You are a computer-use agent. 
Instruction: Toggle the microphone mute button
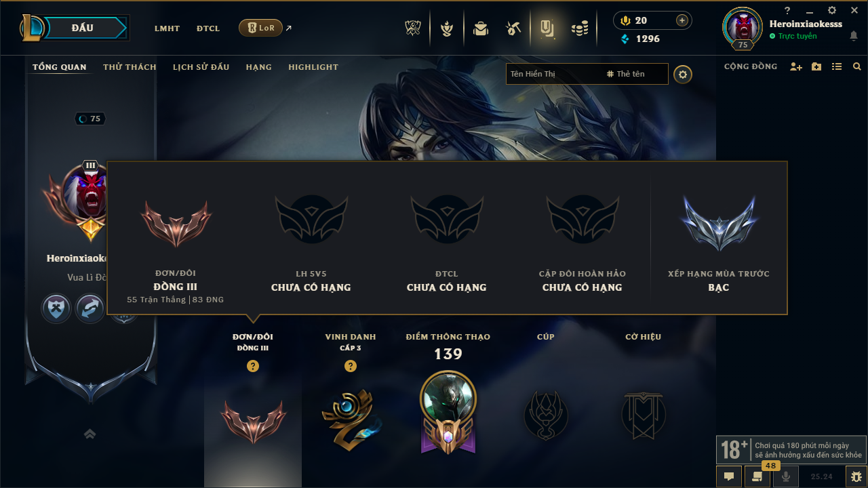[786, 476]
